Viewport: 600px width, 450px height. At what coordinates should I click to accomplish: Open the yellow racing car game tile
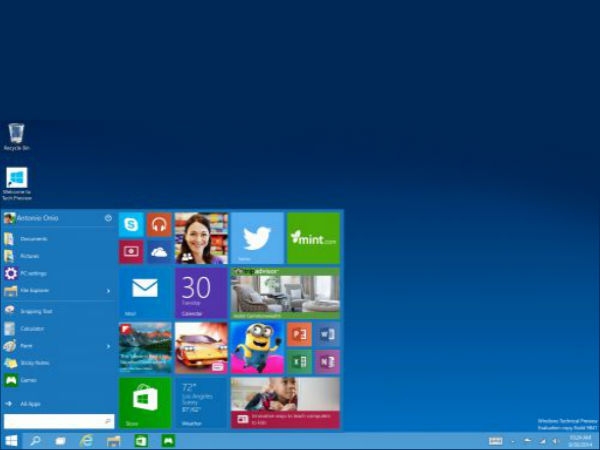201,348
